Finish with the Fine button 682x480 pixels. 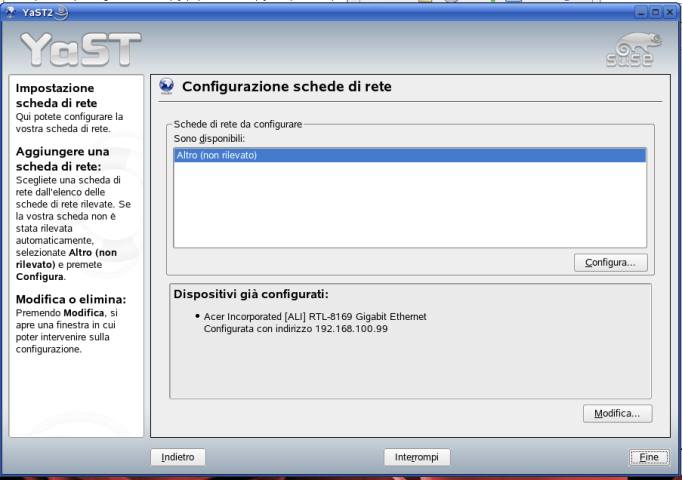click(x=649, y=457)
